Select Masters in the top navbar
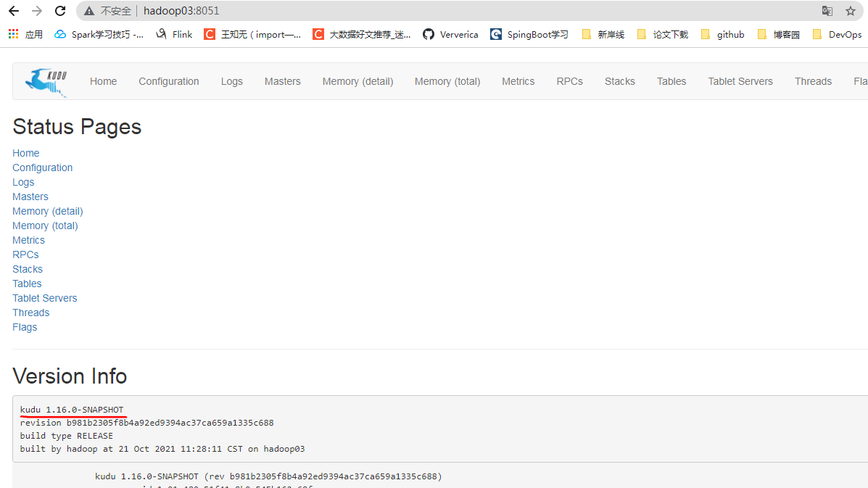The height and width of the screenshot is (488, 868). (282, 81)
